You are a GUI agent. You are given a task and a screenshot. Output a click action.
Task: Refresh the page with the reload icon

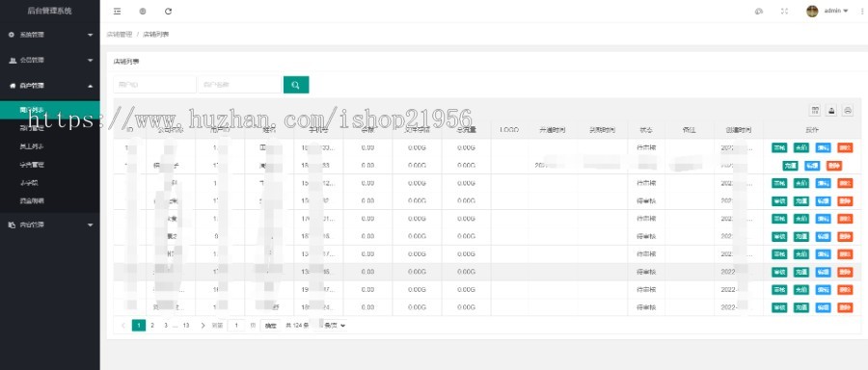click(168, 11)
